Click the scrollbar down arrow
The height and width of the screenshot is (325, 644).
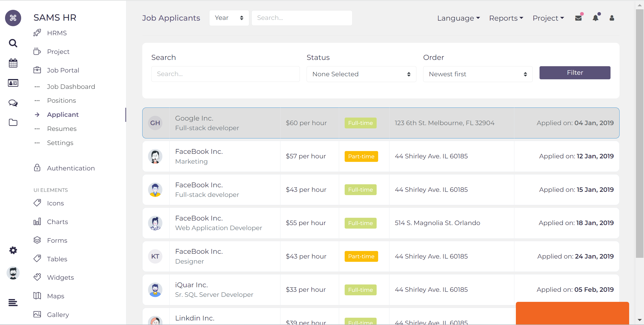pos(639,320)
